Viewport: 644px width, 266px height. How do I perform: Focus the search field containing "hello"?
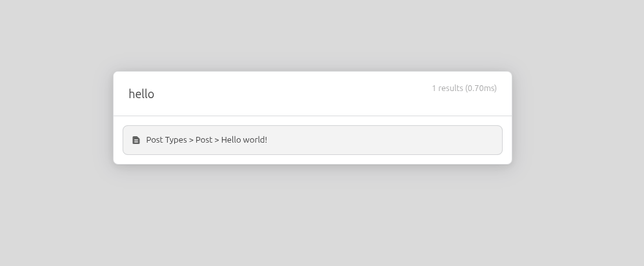point(271,94)
